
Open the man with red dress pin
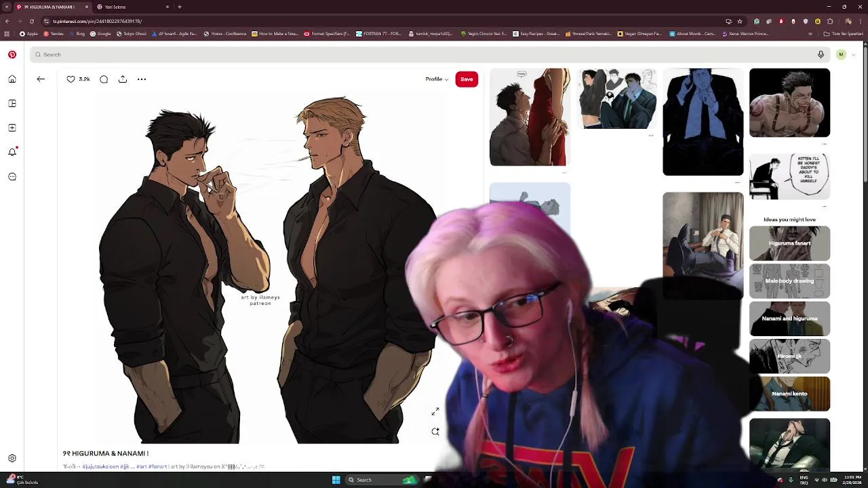coord(530,117)
